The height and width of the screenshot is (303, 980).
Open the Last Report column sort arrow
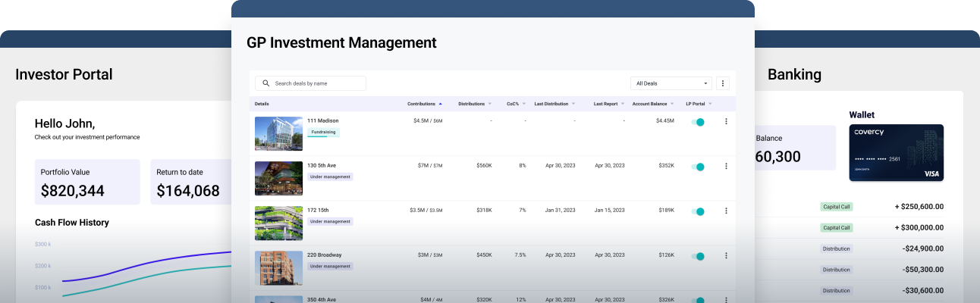(x=623, y=104)
